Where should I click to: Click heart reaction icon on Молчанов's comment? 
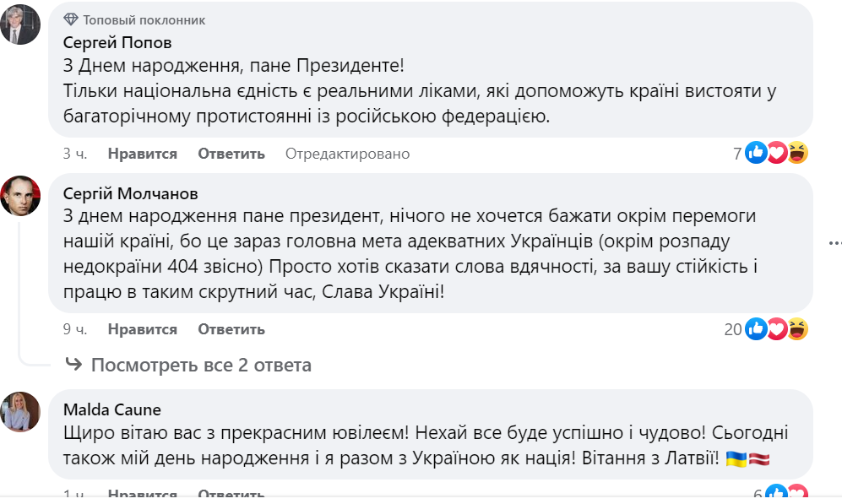(777, 328)
